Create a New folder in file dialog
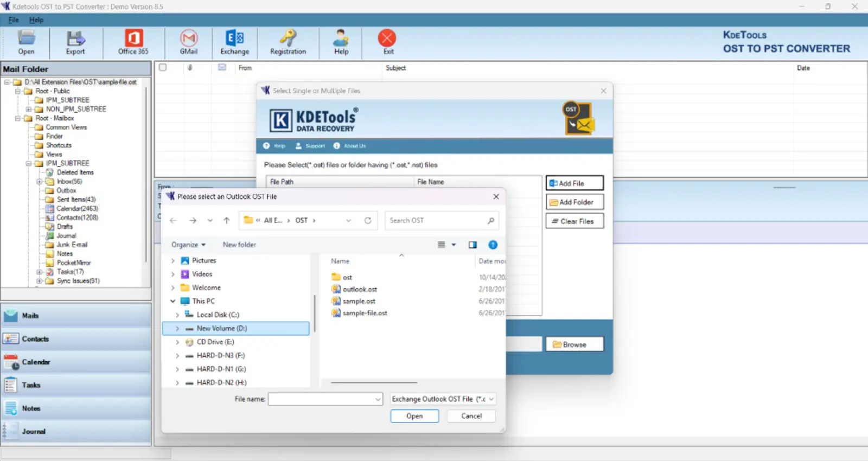Viewport: 868px width, 461px height. 239,245
